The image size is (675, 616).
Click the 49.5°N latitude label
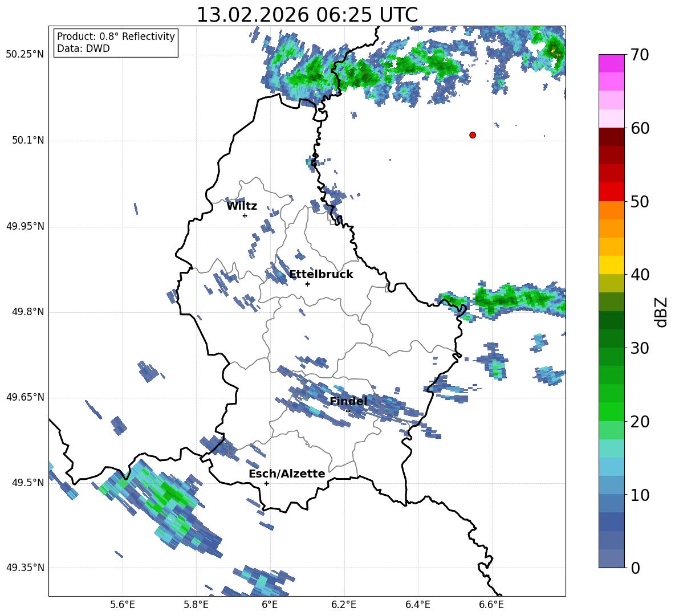pos(27,482)
